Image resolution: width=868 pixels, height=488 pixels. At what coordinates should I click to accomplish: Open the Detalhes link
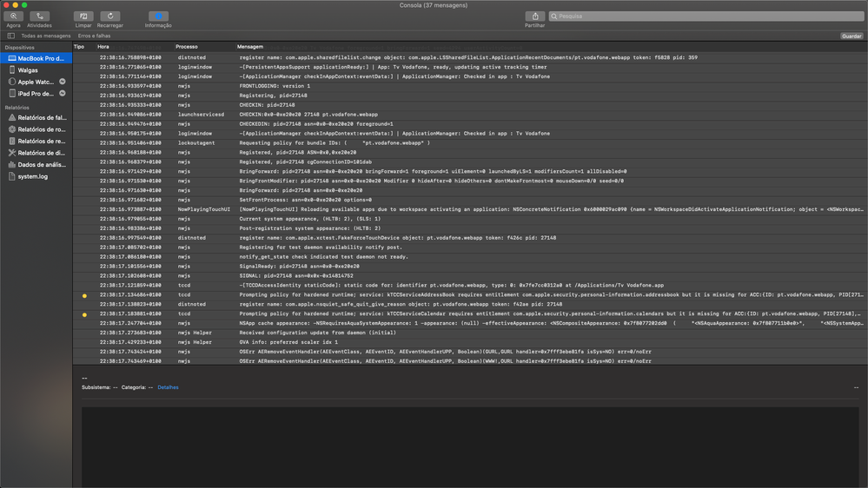(168, 387)
